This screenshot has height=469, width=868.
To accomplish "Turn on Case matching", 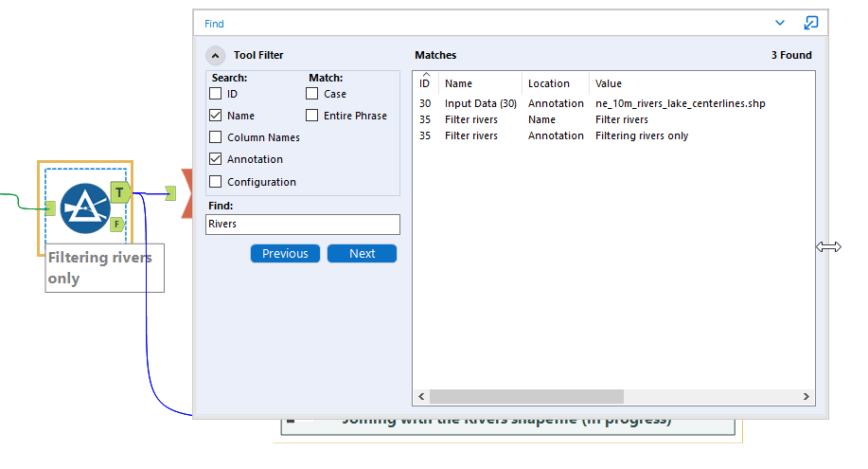I will click(x=312, y=94).
